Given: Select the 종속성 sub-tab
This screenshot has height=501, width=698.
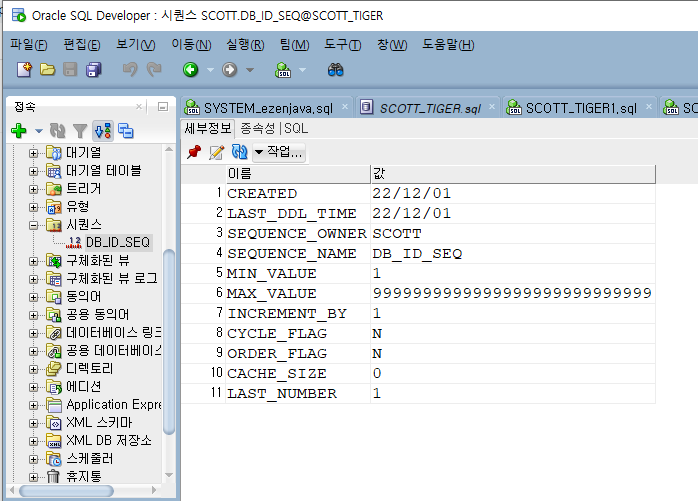Looking at the screenshot, I should coord(258,129).
